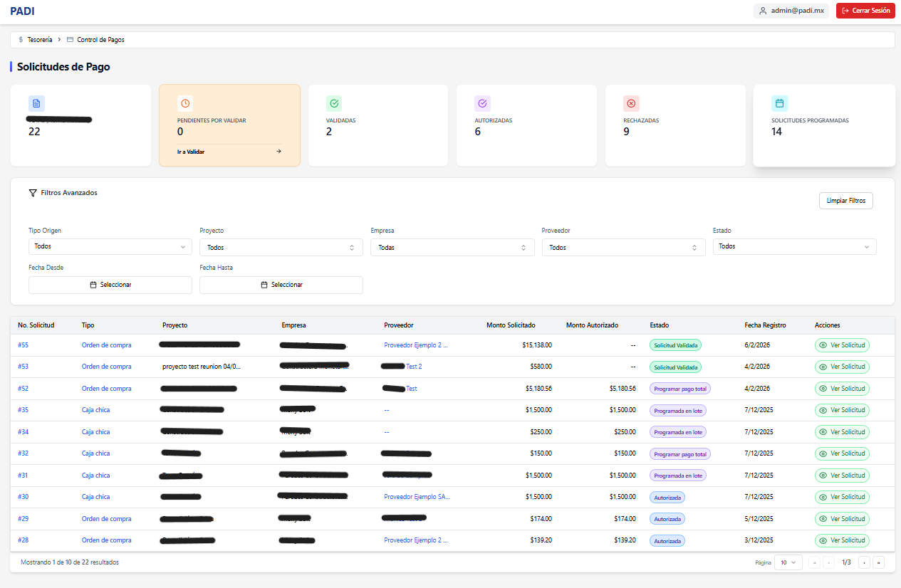Open the Estado filter dropdown
The height and width of the screenshot is (588, 901).
[794, 246]
